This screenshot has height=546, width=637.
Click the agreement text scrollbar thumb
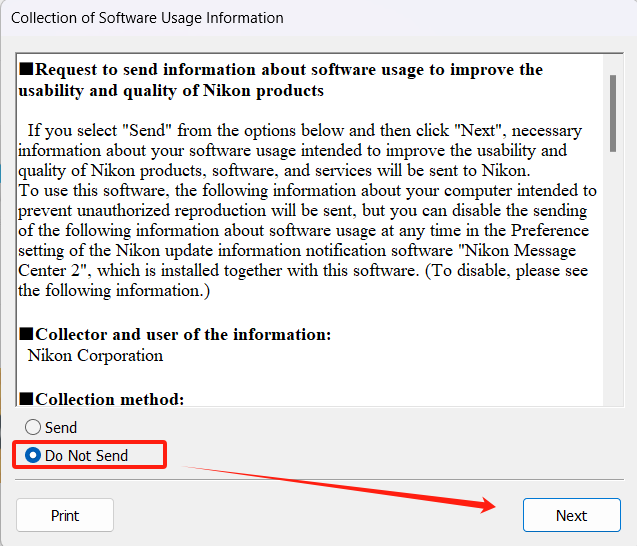point(613,113)
